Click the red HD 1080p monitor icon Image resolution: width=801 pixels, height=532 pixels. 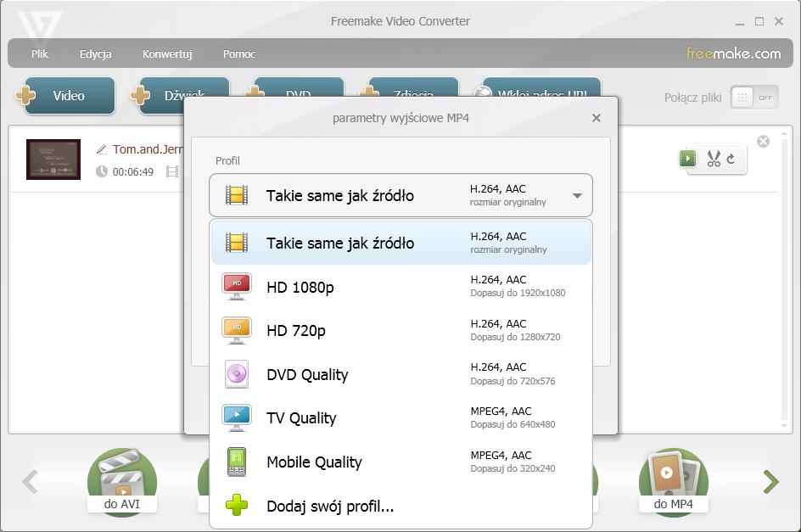point(237,286)
